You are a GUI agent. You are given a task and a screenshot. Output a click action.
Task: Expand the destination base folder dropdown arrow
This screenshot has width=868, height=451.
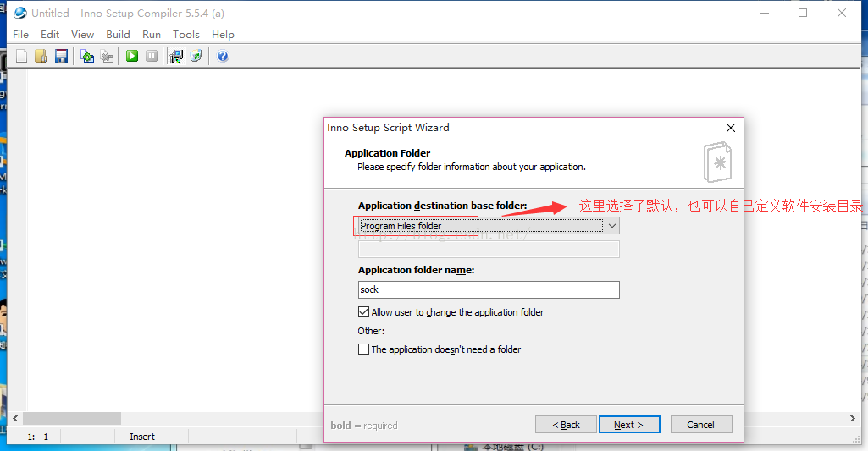click(611, 226)
